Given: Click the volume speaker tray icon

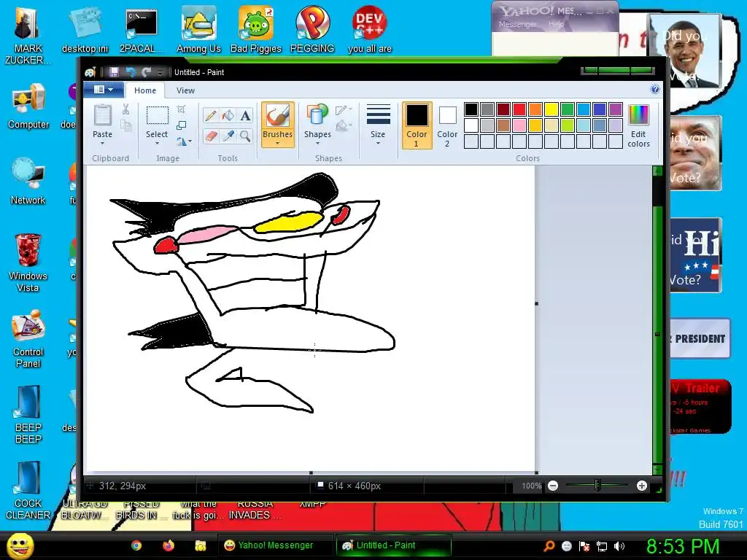Looking at the screenshot, I should (619, 546).
